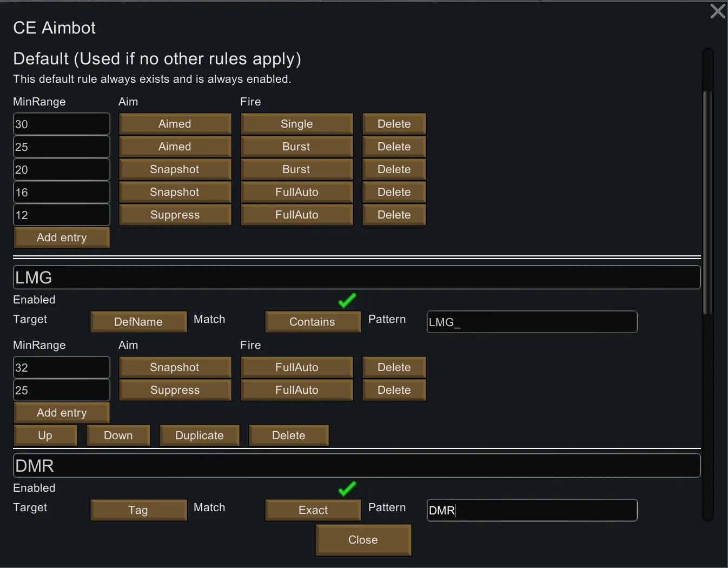Change LMG Match mode from Contains
728x568 pixels.
[313, 322]
